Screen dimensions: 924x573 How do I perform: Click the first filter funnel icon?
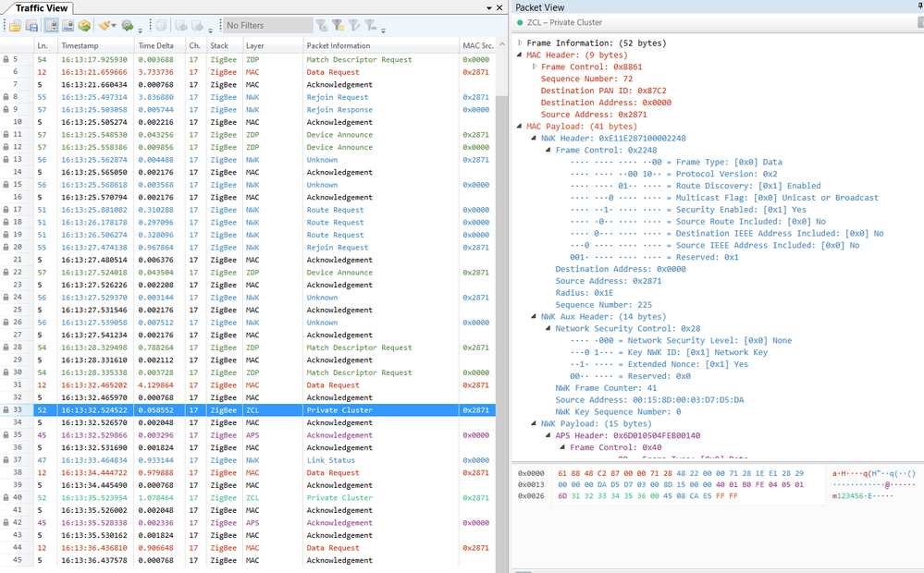321,26
